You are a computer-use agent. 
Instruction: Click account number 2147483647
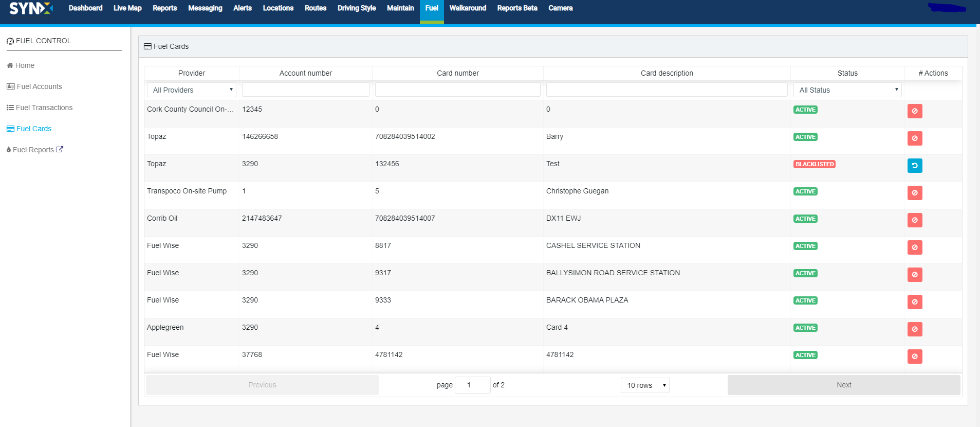coord(262,218)
